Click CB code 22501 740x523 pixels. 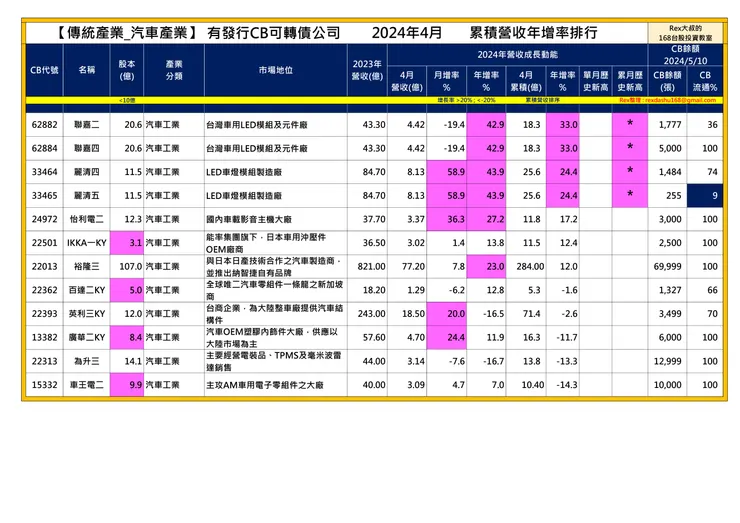(44, 243)
